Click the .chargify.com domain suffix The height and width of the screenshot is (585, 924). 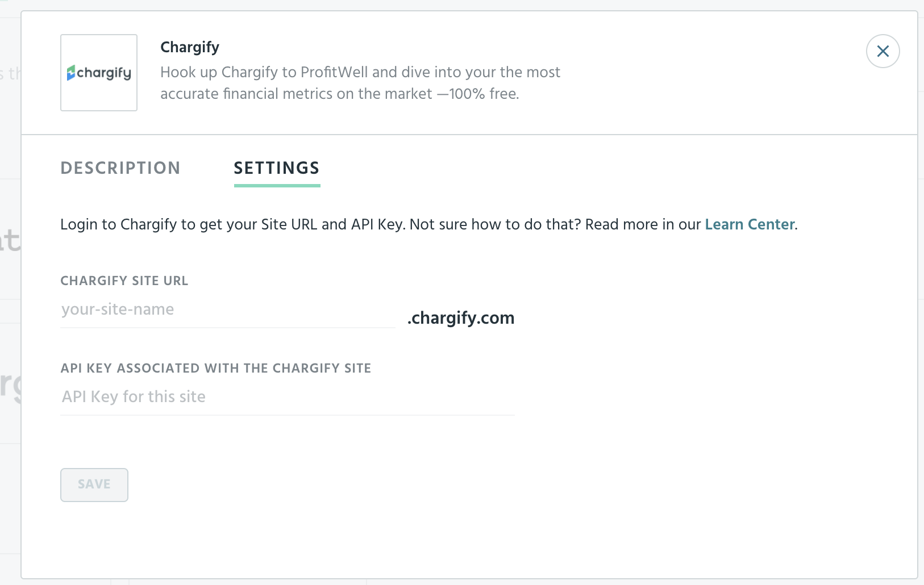[x=461, y=318]
